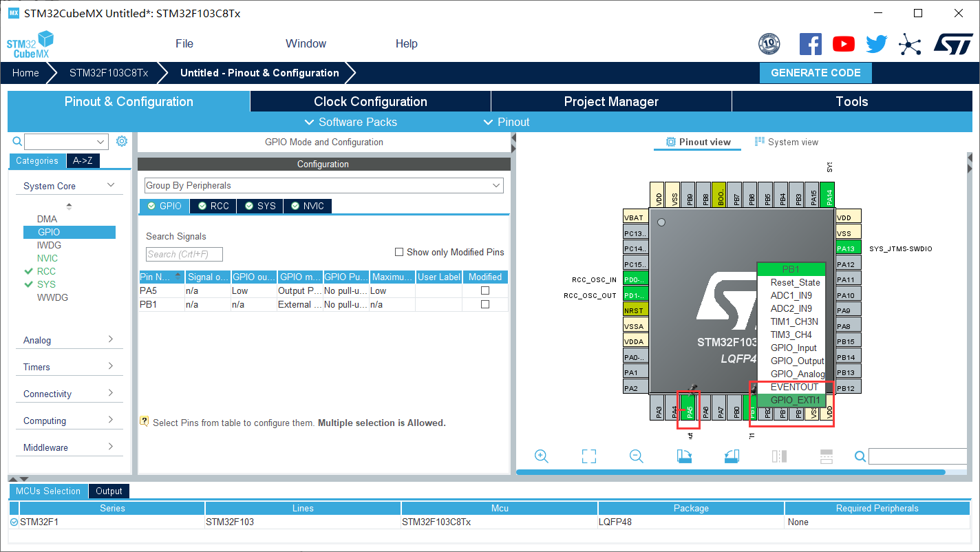Select DMA in System Core list
Viewport: 980px width, 552px height.
pos(47,219)
